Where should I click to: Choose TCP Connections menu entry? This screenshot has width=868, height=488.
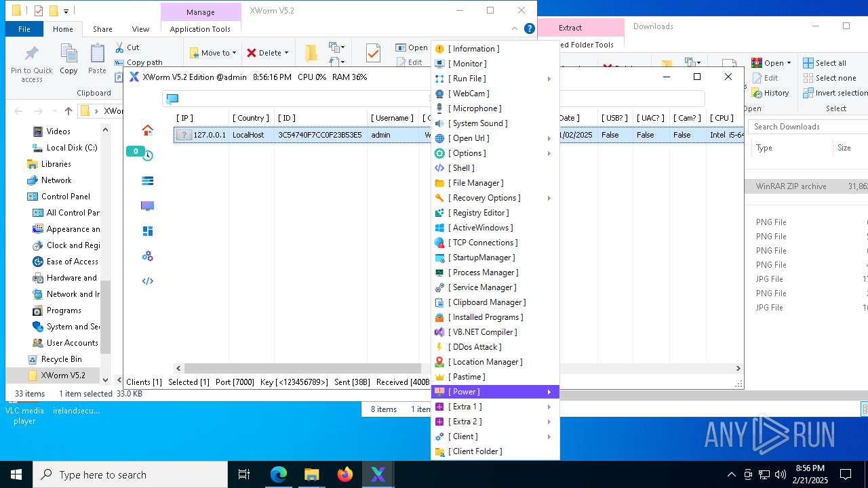click(x=495, y=243)
